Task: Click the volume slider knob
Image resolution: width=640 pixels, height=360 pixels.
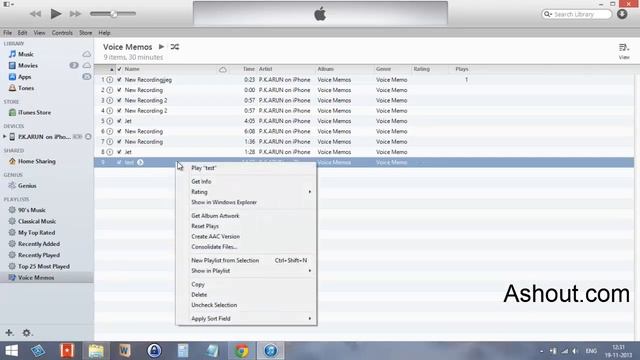Action: point(114,14)
